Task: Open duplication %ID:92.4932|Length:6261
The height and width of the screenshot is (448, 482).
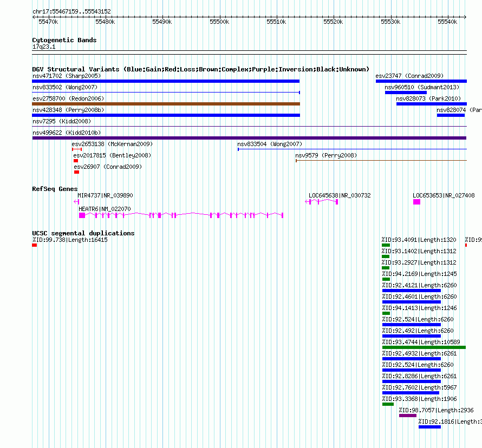Action: (x=412, y=359)
